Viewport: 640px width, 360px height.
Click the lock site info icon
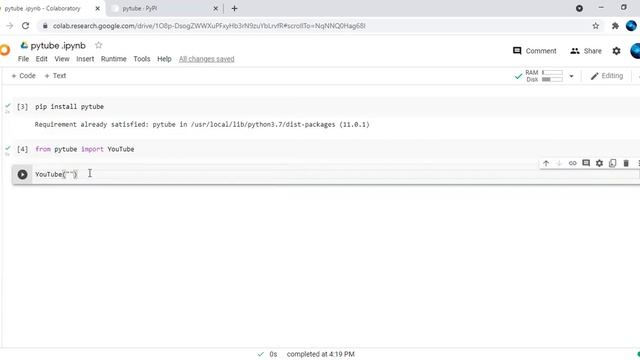coord(45,26)
